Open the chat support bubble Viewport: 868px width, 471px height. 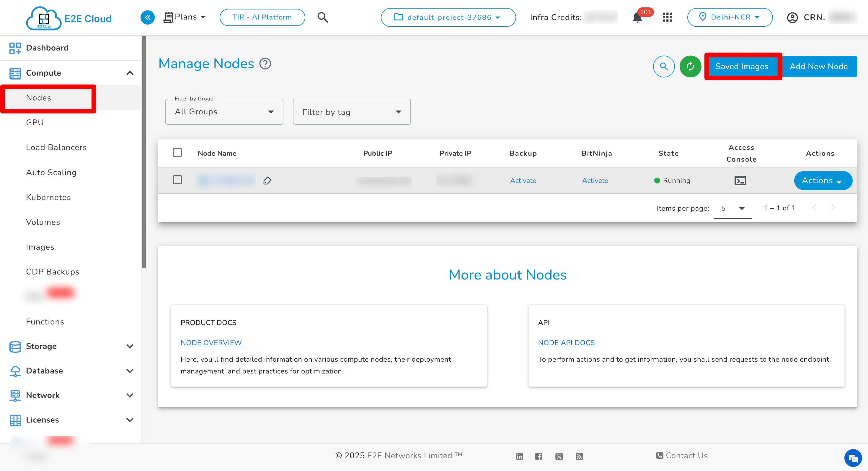853,458
